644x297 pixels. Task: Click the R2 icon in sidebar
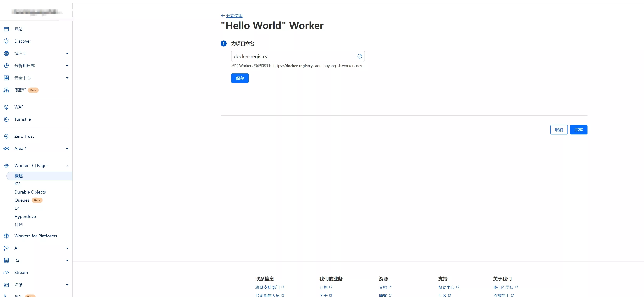click(x=7, y=260)
